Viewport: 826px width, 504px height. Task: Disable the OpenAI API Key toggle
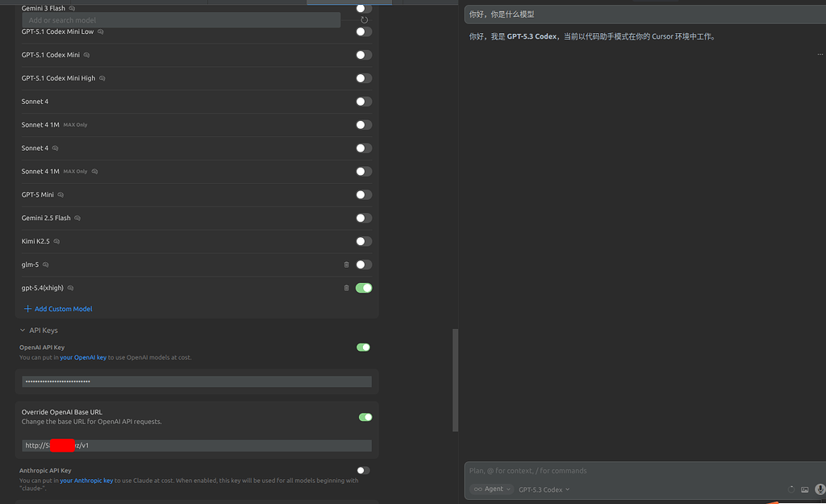point(363,347)
